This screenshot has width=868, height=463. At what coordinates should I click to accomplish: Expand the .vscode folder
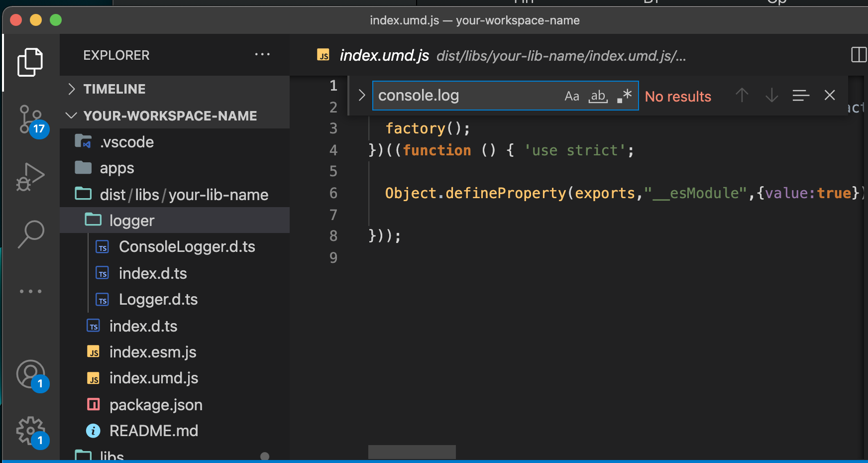(x=175, y=142)
